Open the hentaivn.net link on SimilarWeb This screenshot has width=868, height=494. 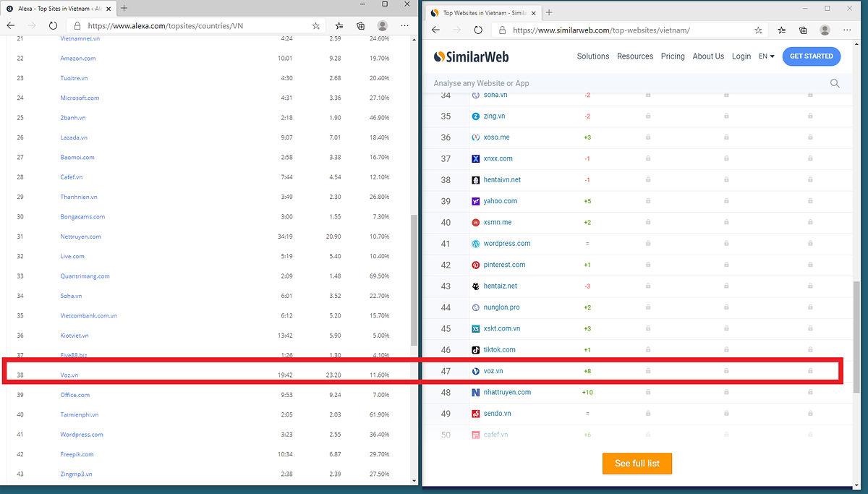[502, 180]
